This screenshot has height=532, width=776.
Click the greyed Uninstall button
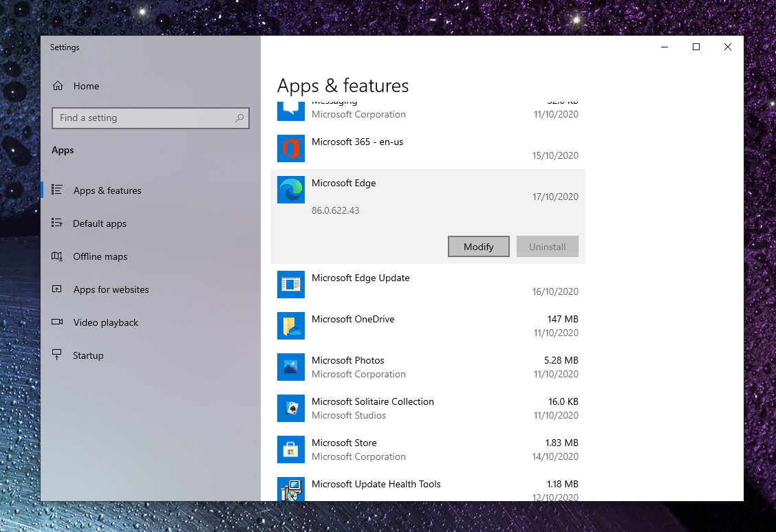547,247
